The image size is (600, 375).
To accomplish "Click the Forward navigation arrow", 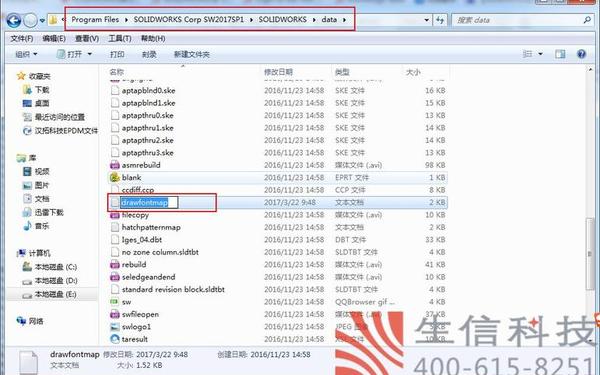I will (30, 20).
